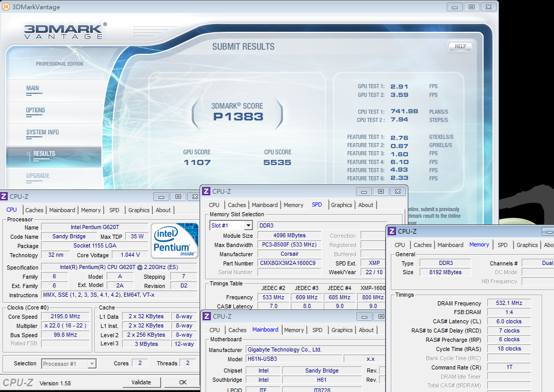Click CPU-Z title icon of the Mainboard window
Image resolution: width=554 pixels, height=392 pixels.
[x=207, y=317]
